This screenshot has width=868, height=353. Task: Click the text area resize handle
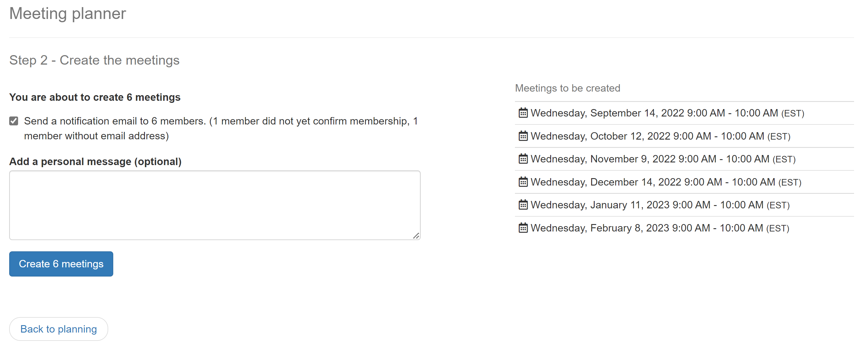[417, 236]
